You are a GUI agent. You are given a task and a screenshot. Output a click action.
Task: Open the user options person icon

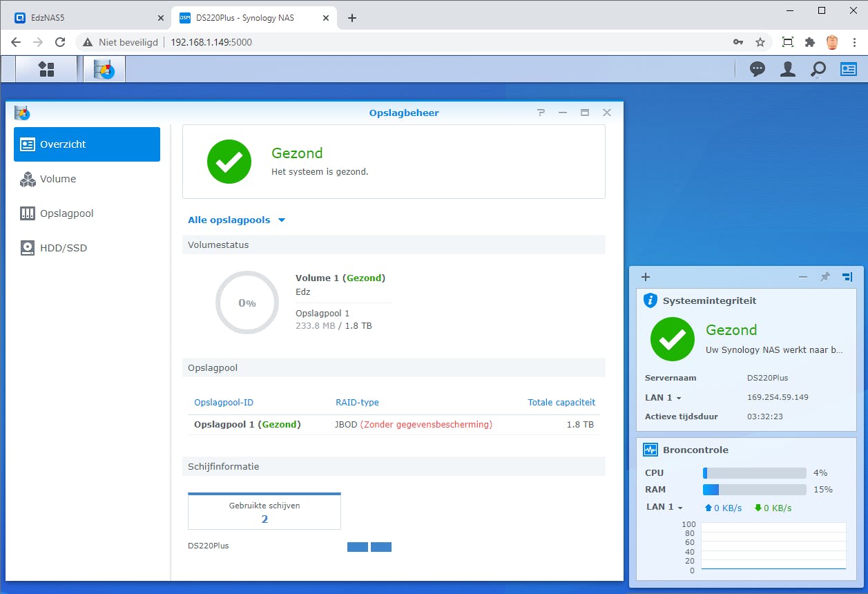tap(788, 69)
